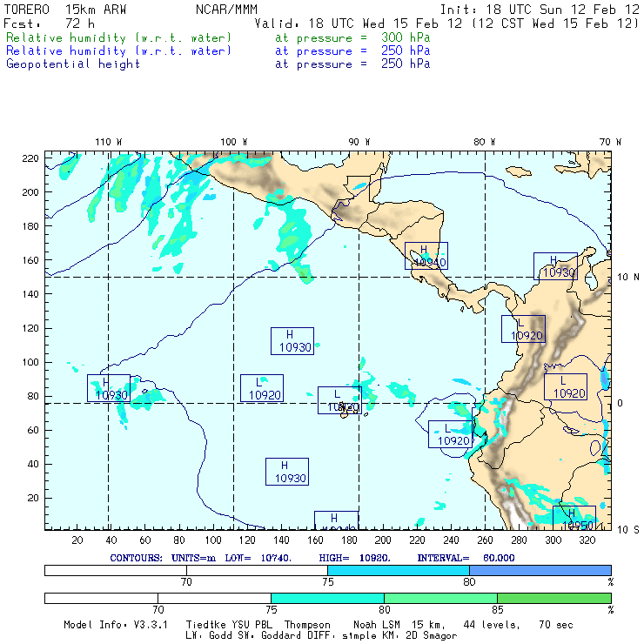644x644 pixels.
Task: Select the teal 75-80% segment of lower color bar
Action: click(327, 598)
